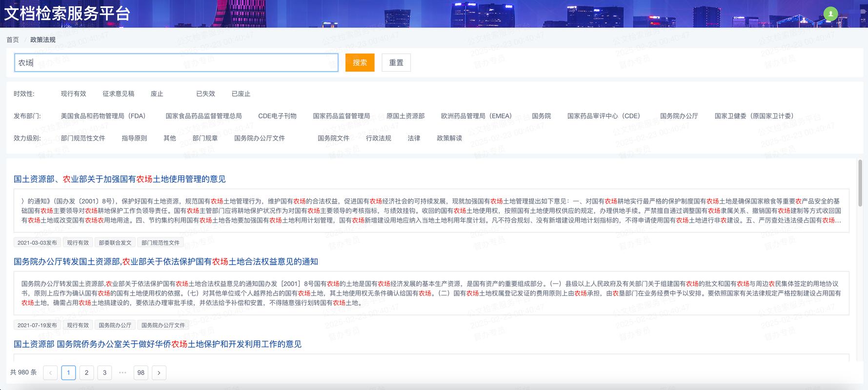Select 政策法规 breadcrumb

[43, 40]
